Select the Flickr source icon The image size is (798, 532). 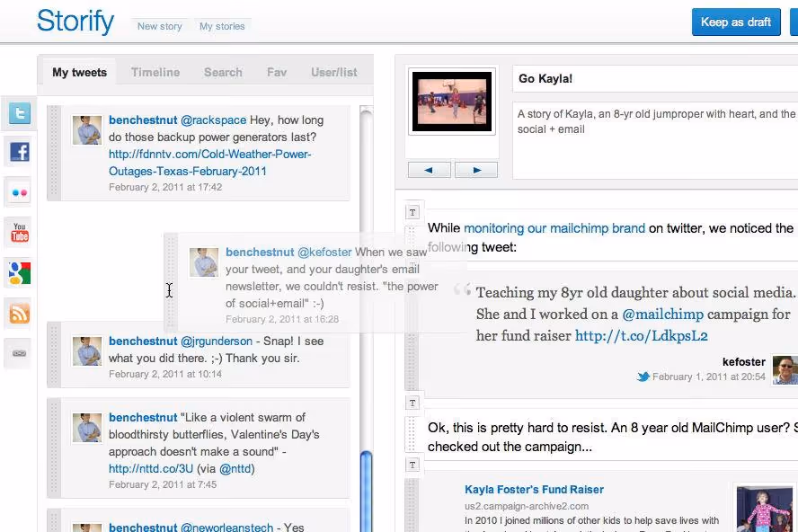[x=20, y=192]
